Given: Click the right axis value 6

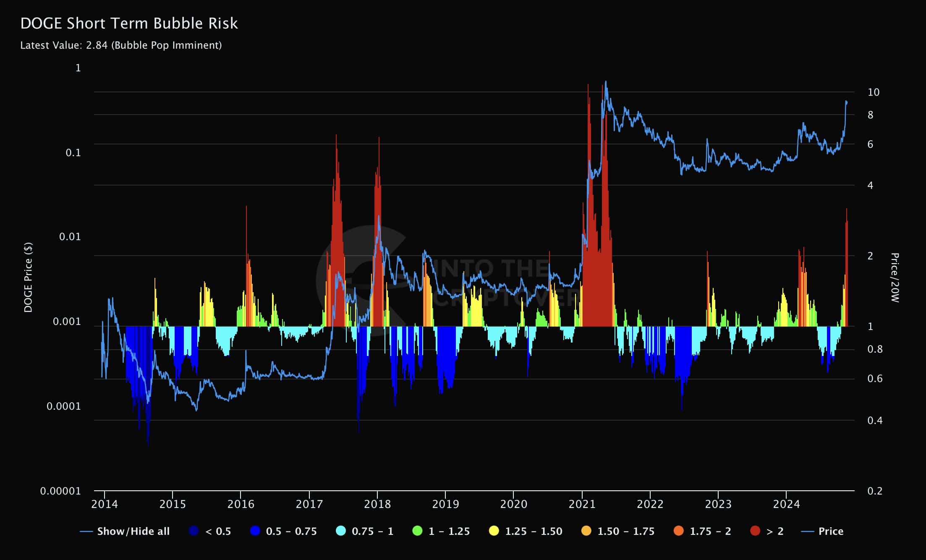Looking at the screenshot, I should pos(870,144).
